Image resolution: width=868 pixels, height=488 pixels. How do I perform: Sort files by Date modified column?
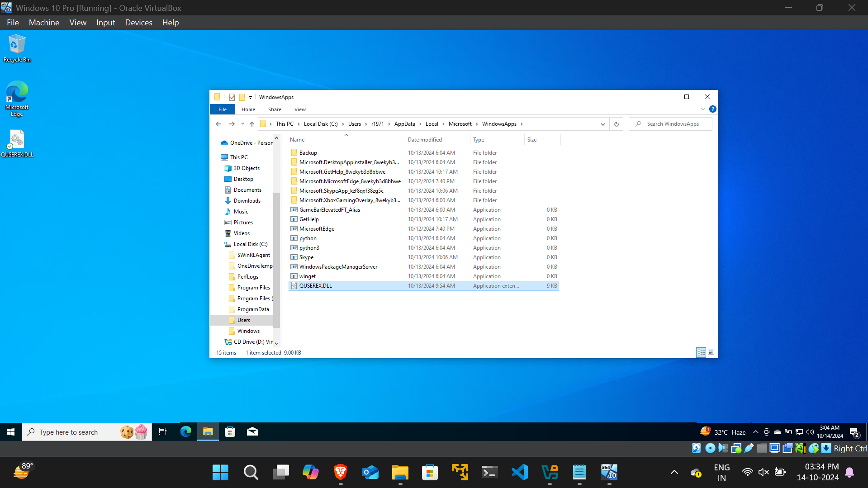click(x=425, y=140)
